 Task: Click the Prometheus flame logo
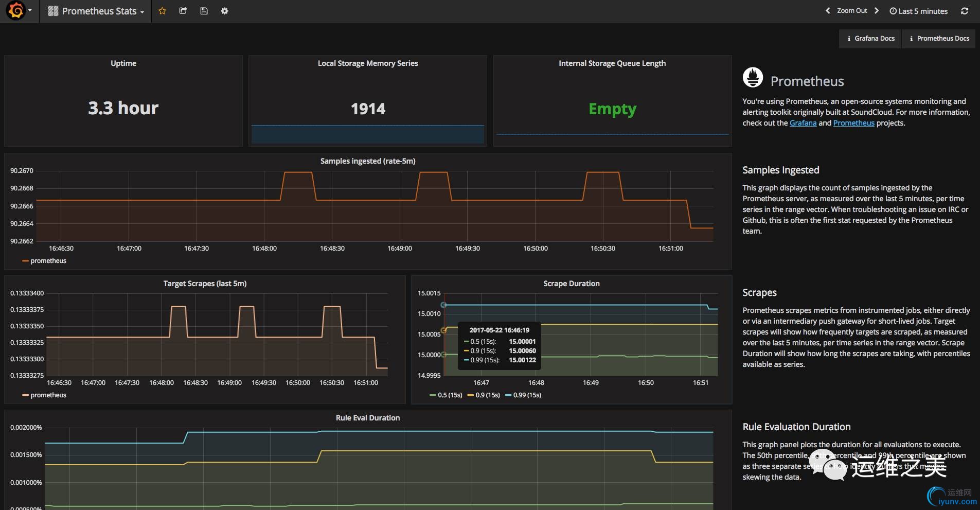click(x=753, y=77)
